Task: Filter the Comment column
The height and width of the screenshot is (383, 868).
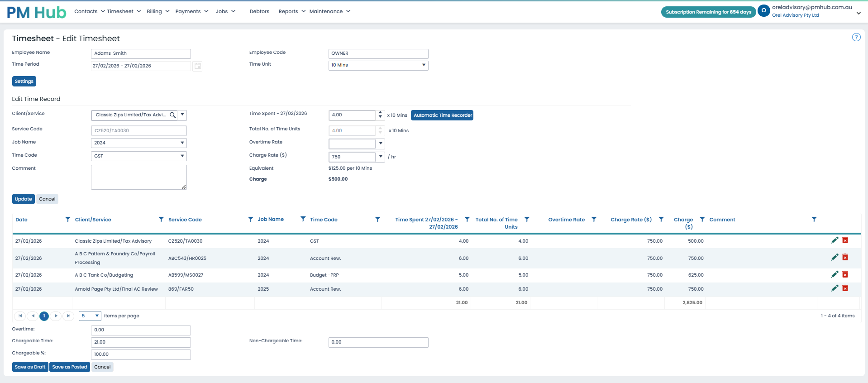Action: tap(814, 220)
